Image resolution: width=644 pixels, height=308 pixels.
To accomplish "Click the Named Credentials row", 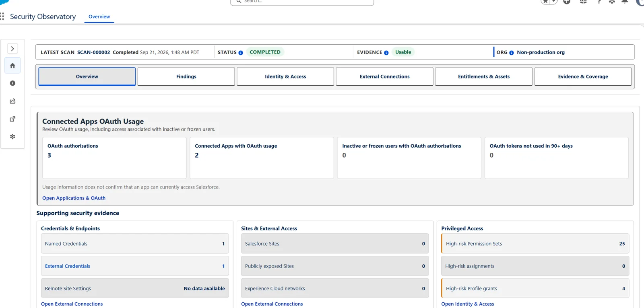I will [135, 244].
